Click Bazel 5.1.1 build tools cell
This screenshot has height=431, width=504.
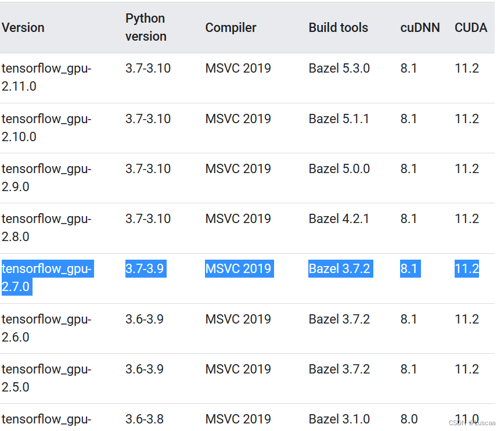339,118
